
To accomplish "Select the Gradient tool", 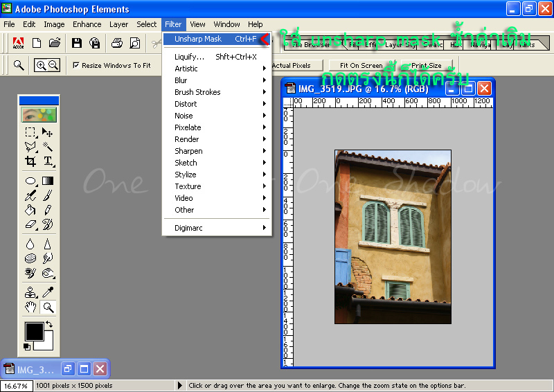I will pos(47,181).
